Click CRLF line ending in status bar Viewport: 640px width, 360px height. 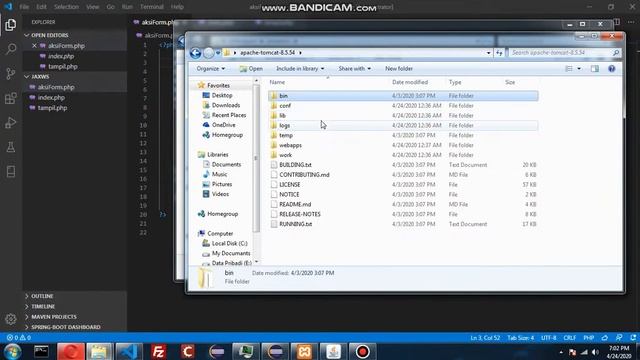570,338
